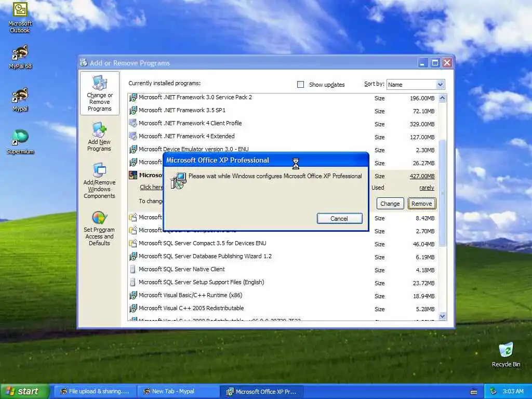532x399 pixels.
Task: Open Microsoft Outlook desktop shortcut
Action: [20, 18]
